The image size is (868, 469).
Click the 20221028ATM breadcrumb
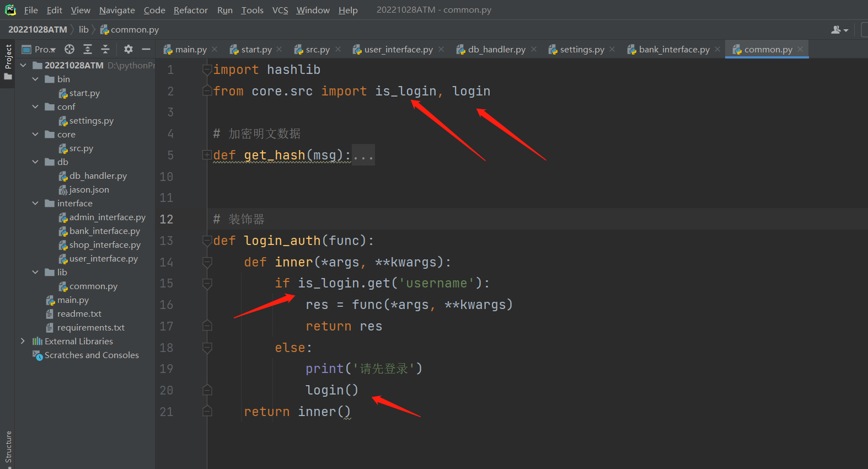(37, 30)
